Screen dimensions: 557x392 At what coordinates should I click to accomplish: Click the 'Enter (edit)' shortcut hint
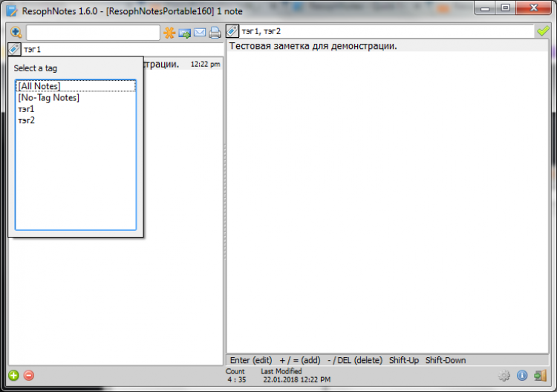point(251,360)
